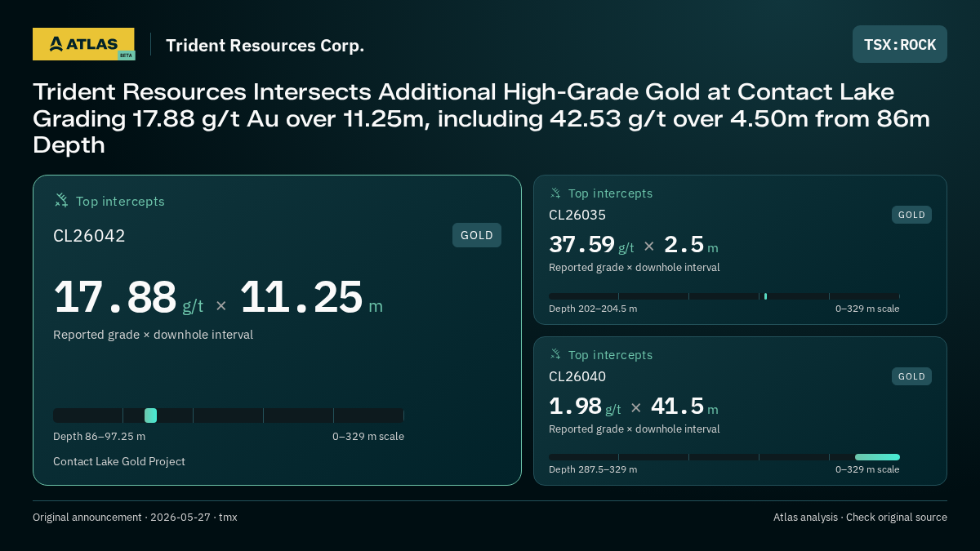
Task: Click the 37.59 g/t grade value
Action: pos(591,245)
